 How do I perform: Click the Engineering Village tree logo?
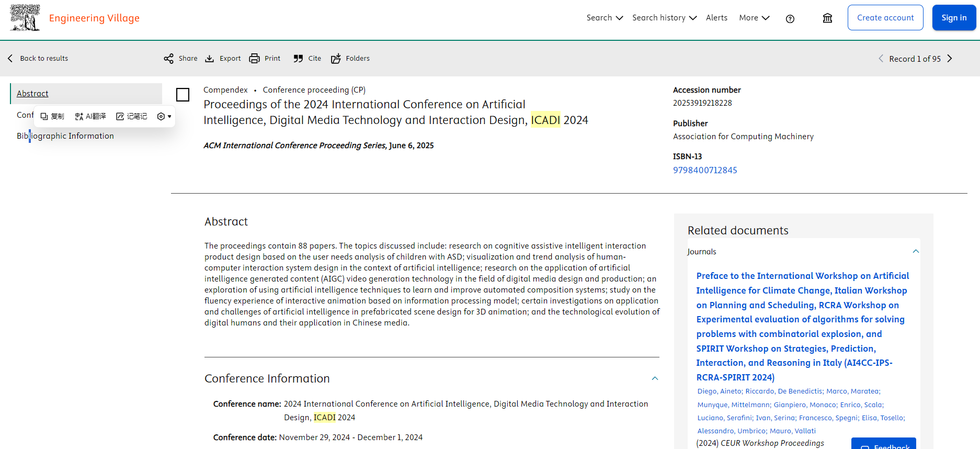[25, 18]
